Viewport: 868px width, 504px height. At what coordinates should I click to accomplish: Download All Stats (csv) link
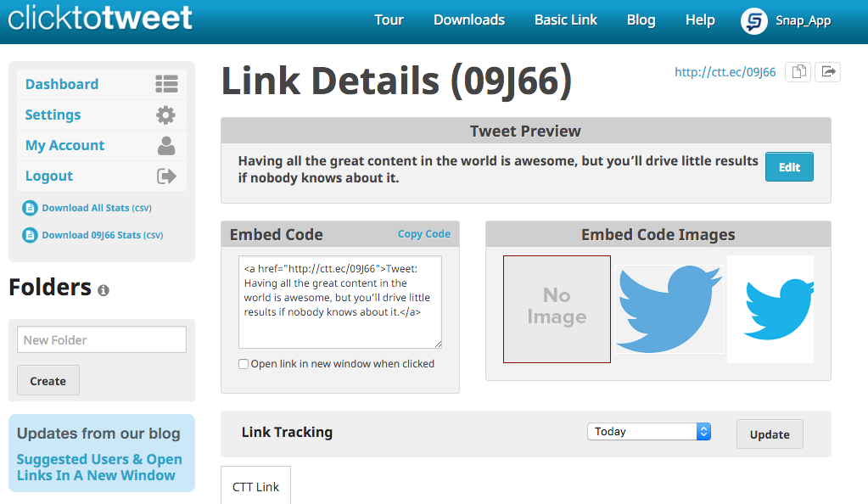point(97,208)
